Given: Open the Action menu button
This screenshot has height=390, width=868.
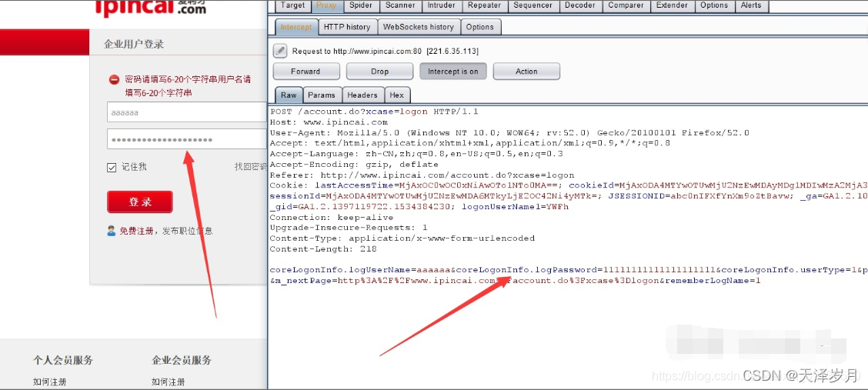Looking at the screenshot, I should (x=526, y=72).
